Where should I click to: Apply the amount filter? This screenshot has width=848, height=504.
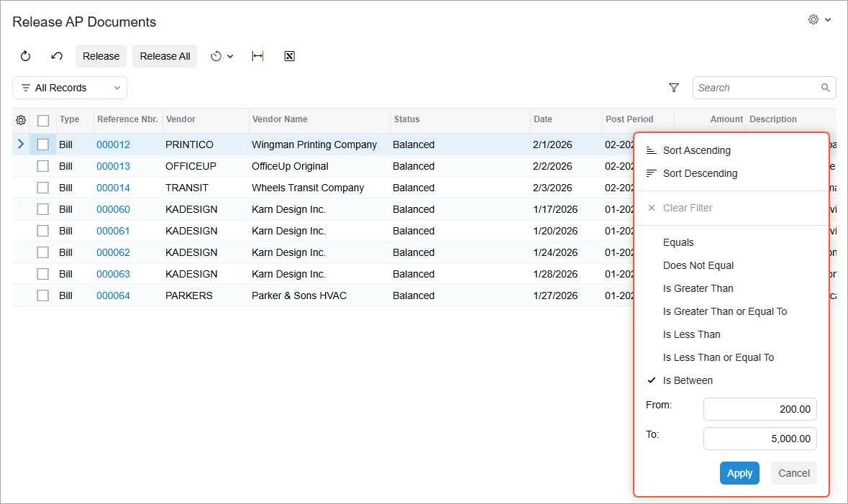(x=739, y=473)
